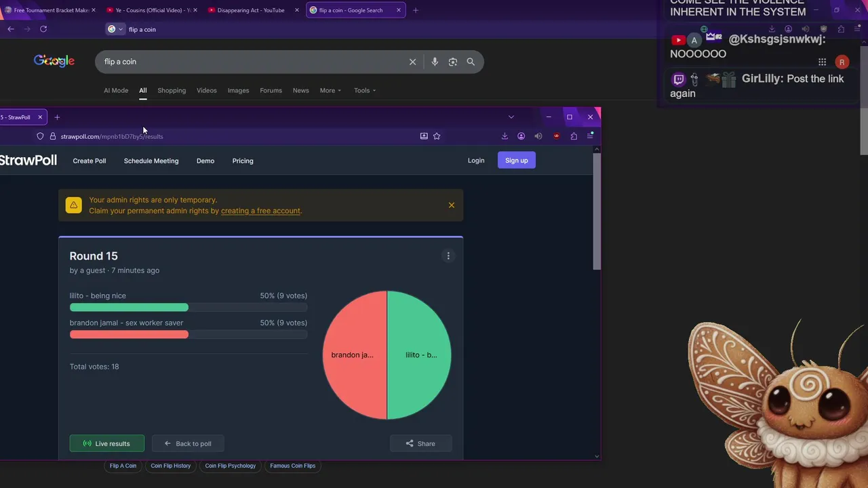The height and width of the screenshot is (488, 868).
Task: Bookmark the StrawPoll page with star icon
Action: tap(437, 136)
